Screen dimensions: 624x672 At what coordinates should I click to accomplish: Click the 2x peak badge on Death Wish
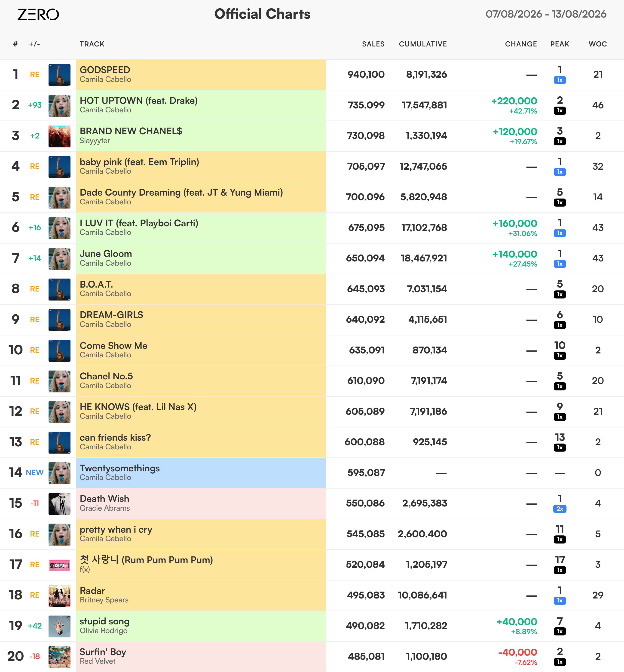coord(560,509)
